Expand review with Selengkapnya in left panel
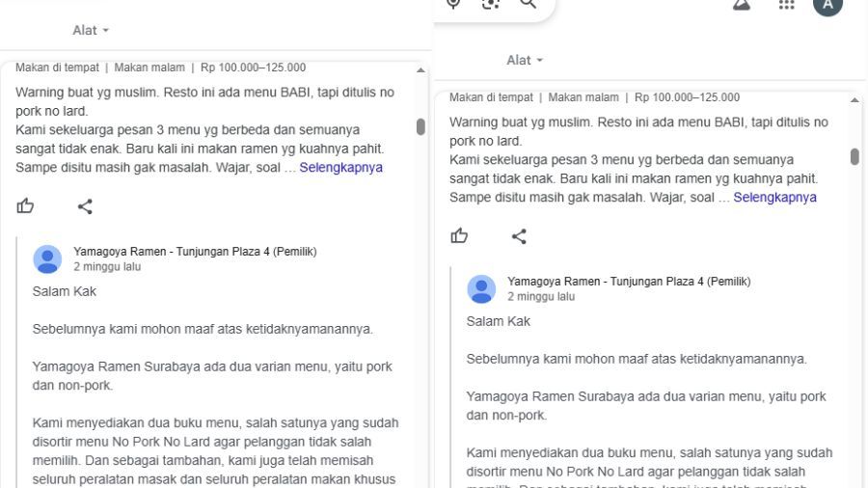The width and height of the screenshot is (868, 488). [x=341, y=167]
